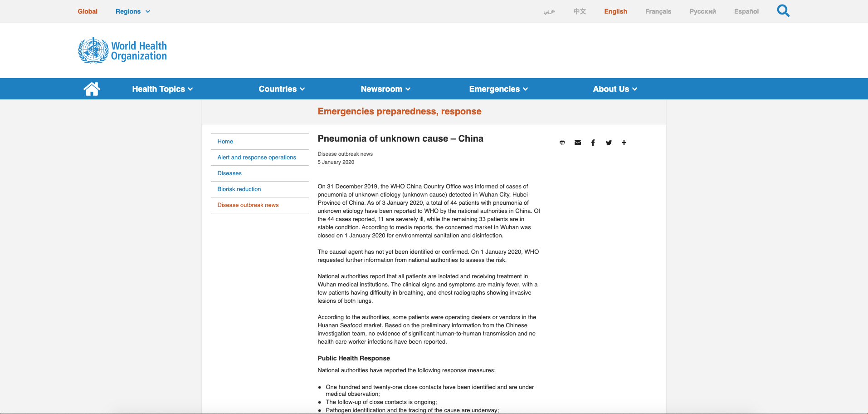Viewport: 868px width, 414px height.
Task: Open the Emergencies menu
Action: 498,89
